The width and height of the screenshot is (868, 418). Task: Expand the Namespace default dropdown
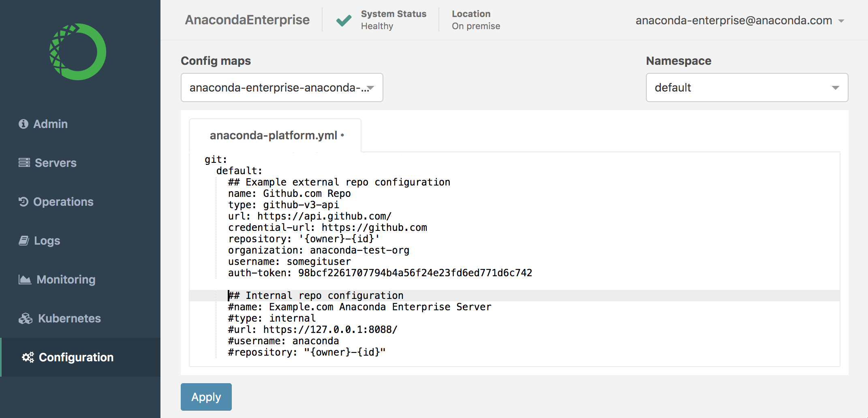point(747,87)
